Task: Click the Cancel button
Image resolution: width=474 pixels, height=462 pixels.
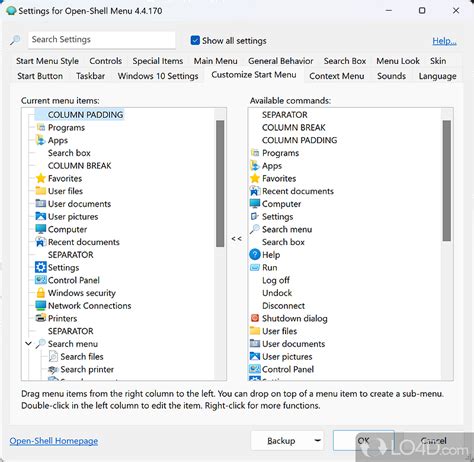Action: [x=433, y=441]
